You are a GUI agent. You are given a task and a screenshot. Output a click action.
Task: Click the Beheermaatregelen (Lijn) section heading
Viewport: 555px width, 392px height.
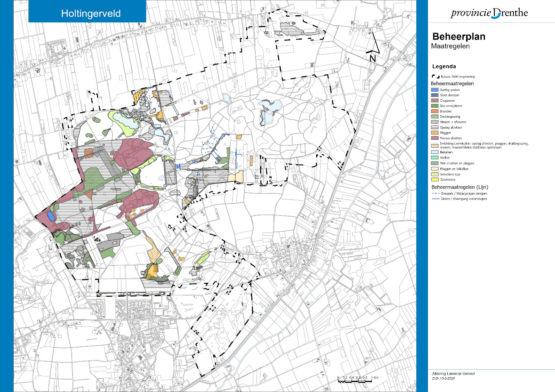pyautogui.click(x=460, y=187)
